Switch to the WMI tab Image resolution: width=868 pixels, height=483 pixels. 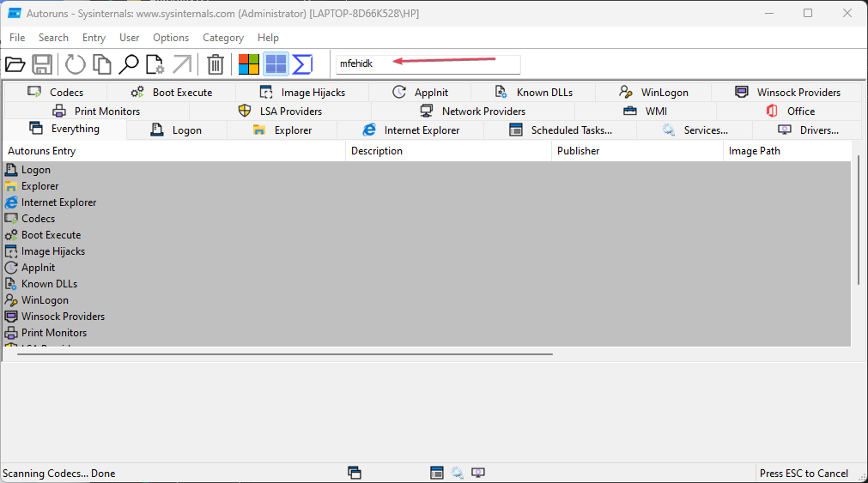(x=646, y=112)
